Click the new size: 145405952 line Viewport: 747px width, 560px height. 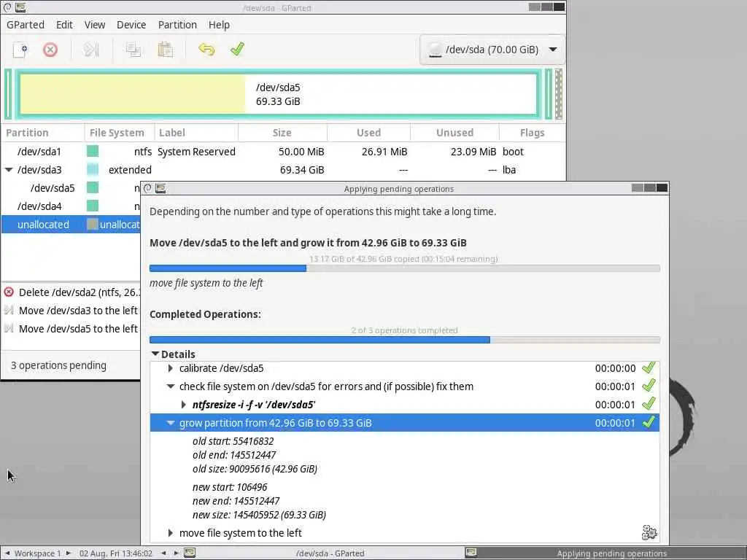point(259,515)
